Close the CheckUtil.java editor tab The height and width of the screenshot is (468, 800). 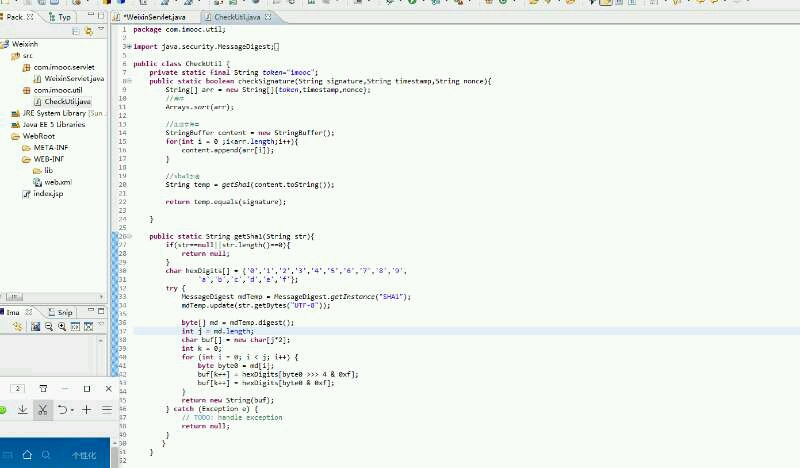pyautogui.click(x=268, y=17)
